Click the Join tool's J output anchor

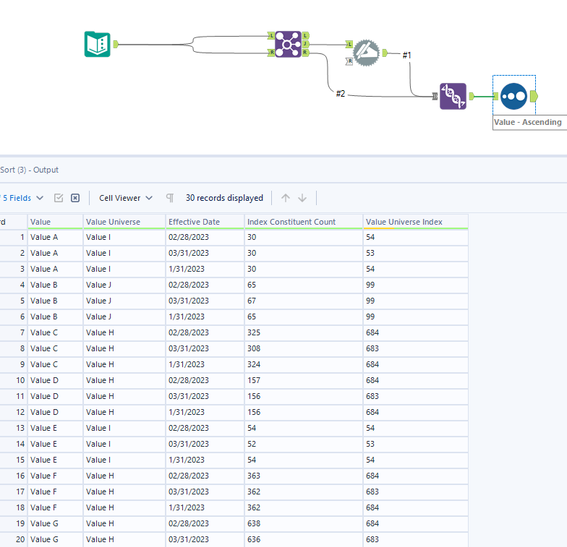click(306, 44)
